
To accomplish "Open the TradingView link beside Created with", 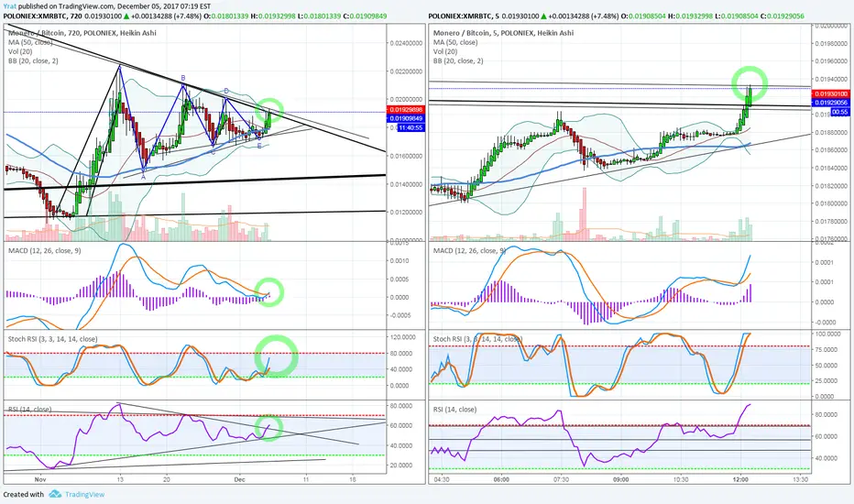I will click(x=84, y=494).
